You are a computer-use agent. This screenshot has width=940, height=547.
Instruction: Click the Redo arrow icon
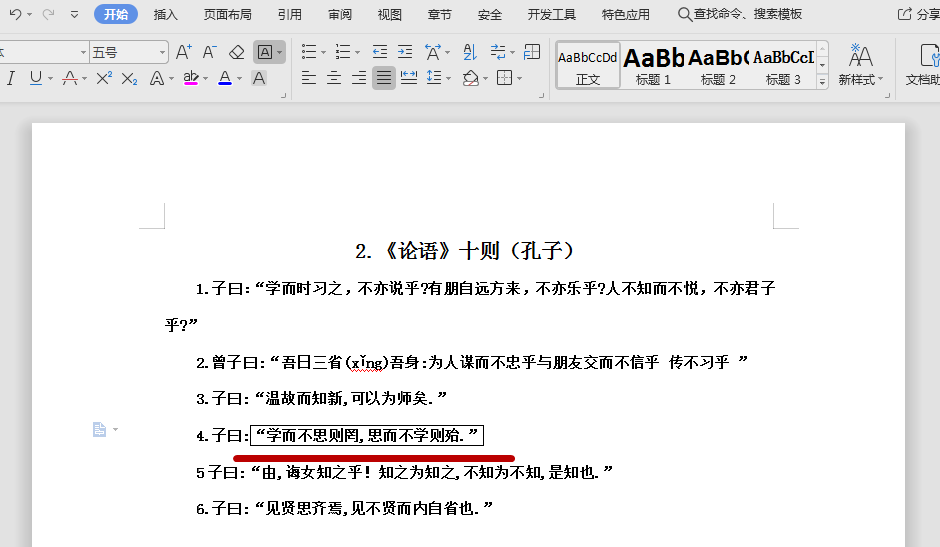point(49,14)
